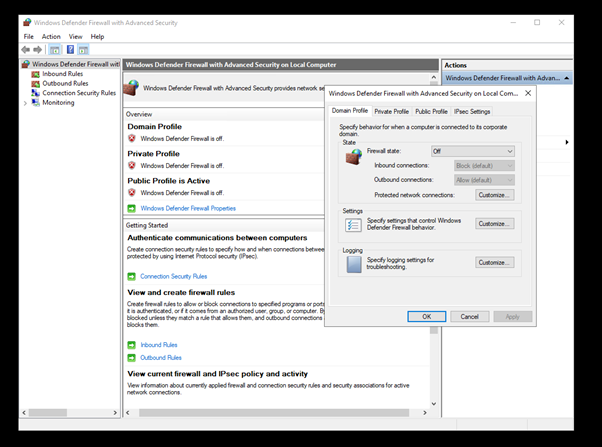
Task: Click the center pane scroll down arrow
Action: point(434,404)
